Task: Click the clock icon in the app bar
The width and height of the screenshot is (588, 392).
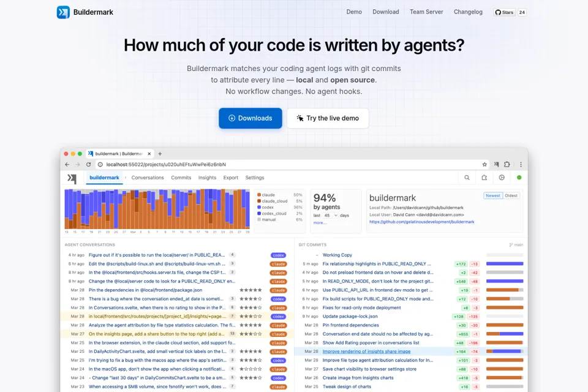Action: 502,178
